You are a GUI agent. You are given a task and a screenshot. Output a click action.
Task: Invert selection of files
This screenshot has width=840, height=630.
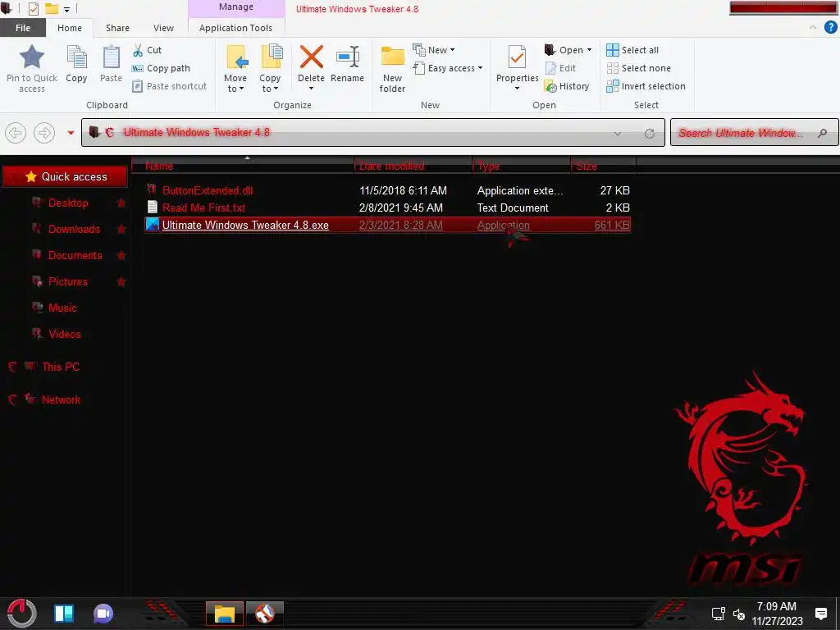(646, 86)
